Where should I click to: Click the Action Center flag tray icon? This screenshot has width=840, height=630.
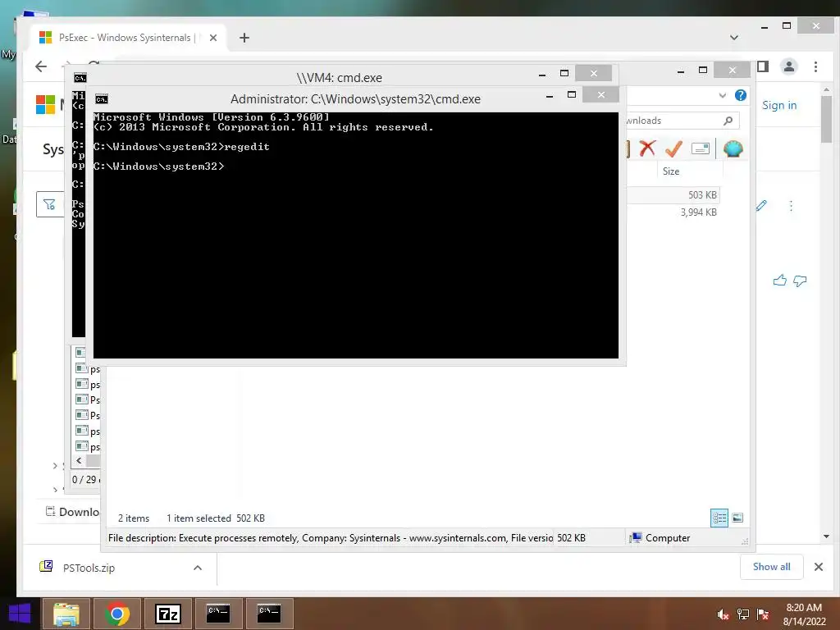click(x=763, y=614)
